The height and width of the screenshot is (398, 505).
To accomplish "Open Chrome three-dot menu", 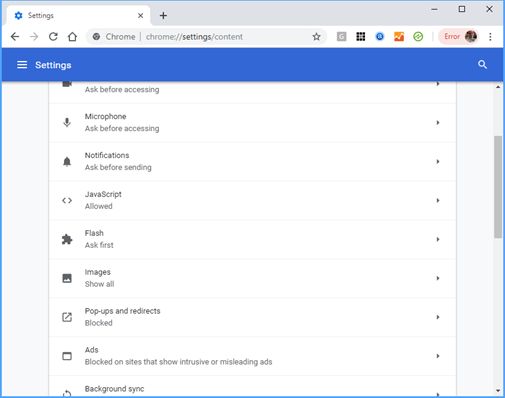I will click(x=490, y=37).
